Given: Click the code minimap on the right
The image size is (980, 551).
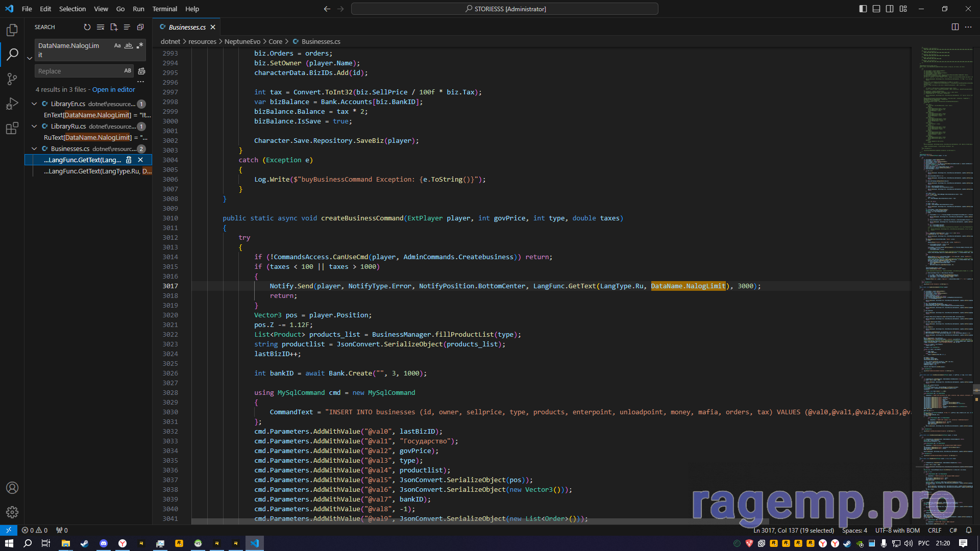Looking at the screenshot, I should 945,286.
